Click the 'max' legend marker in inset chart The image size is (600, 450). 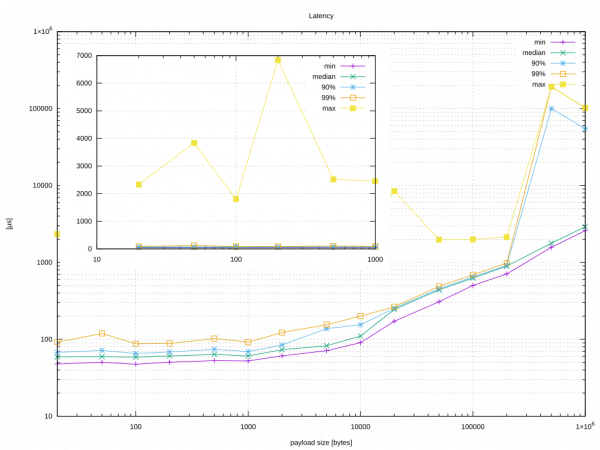(353, 108)
